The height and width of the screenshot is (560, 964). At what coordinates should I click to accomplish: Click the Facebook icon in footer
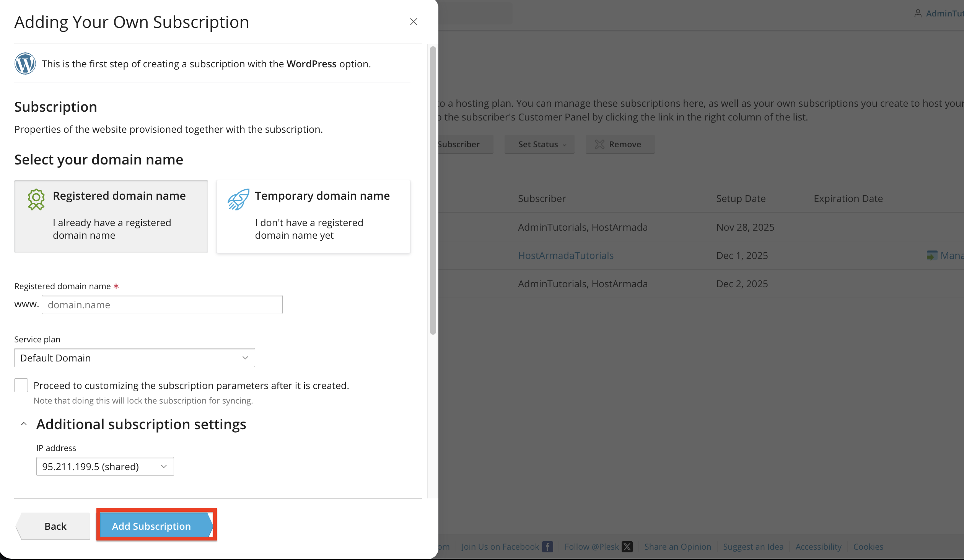547,547
